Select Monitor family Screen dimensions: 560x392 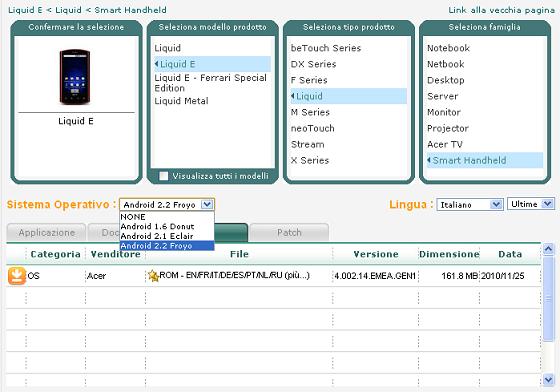click(x=444, y=112)
